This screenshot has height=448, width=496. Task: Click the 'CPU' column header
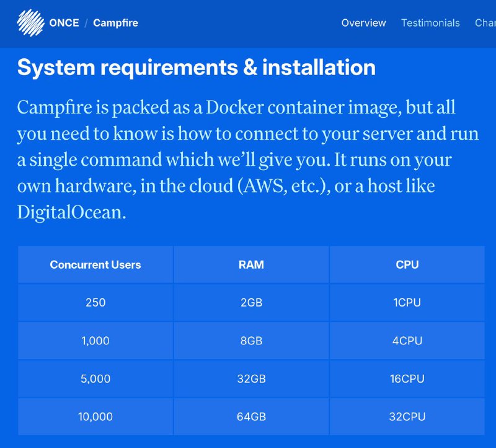pyautogui.click(x=407, y=264)
